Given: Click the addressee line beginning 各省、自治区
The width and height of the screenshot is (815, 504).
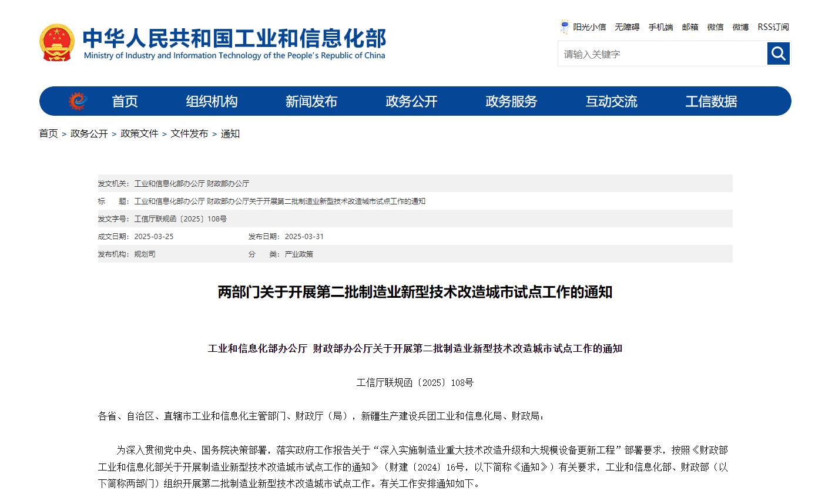Looking at the screenshot, I should [321, 416].
